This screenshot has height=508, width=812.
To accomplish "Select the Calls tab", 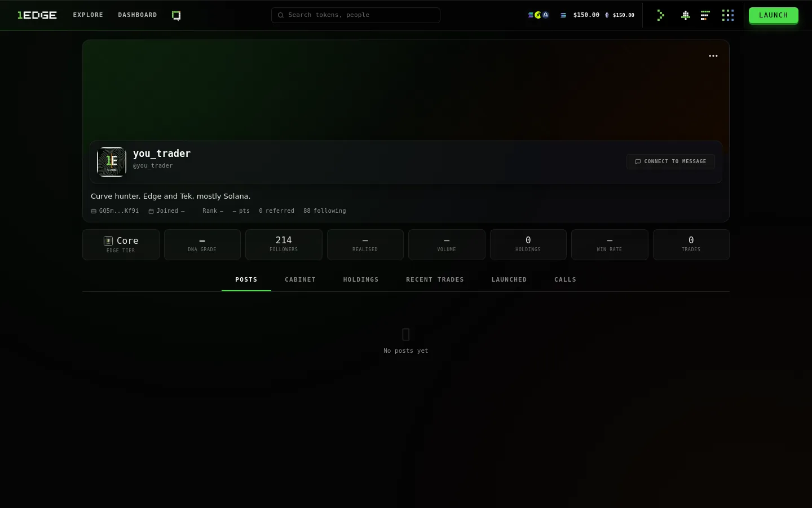I will click(565, 279).
